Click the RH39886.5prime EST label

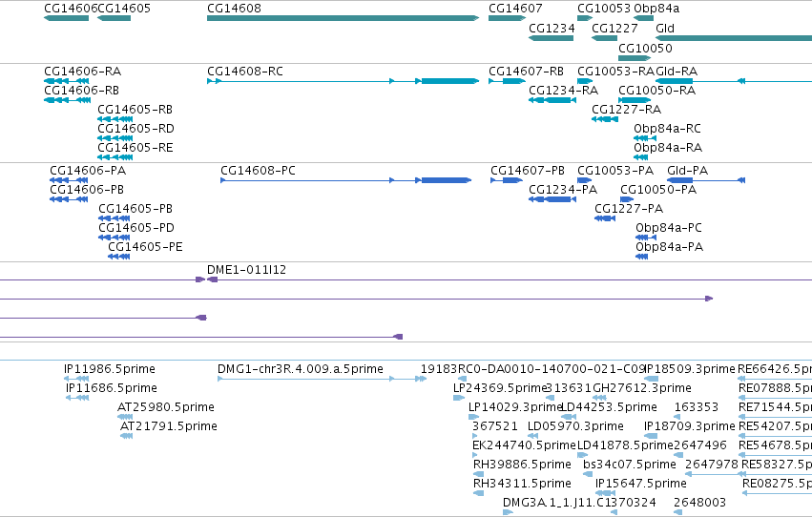coord(523,465)
